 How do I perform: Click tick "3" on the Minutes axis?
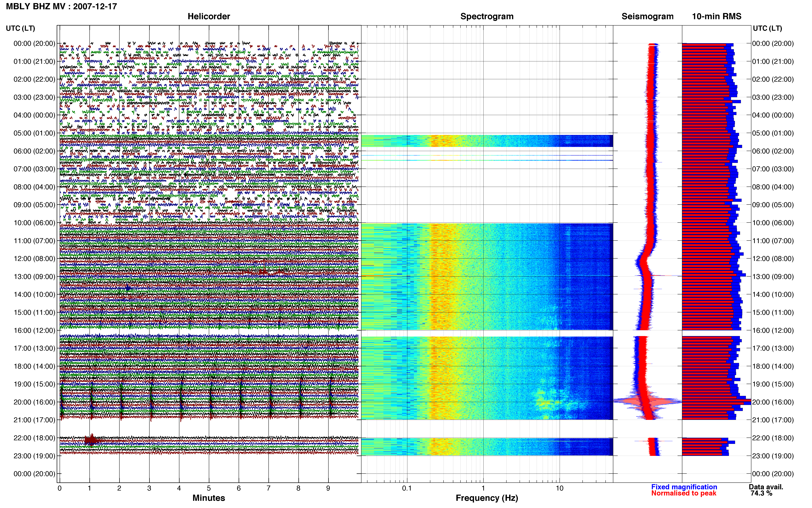149,488
